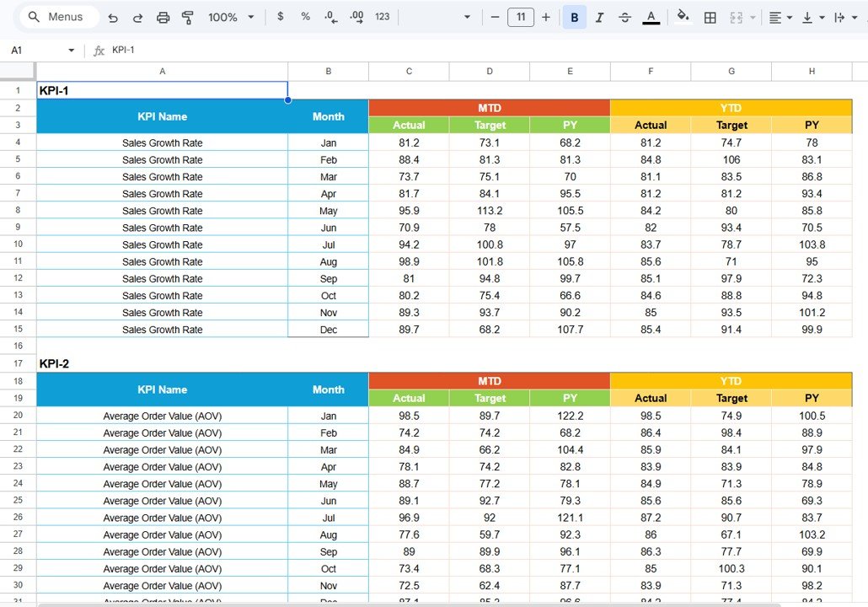Screen dimensions: 868x607
Task: Open the 123 number format menu
Action: [x=381, y=17]
